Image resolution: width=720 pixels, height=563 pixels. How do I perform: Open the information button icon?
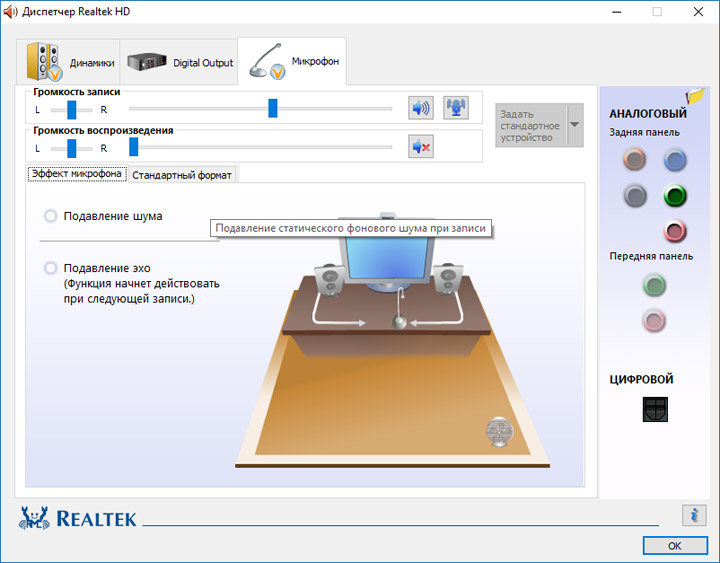[x=694, y=515]
